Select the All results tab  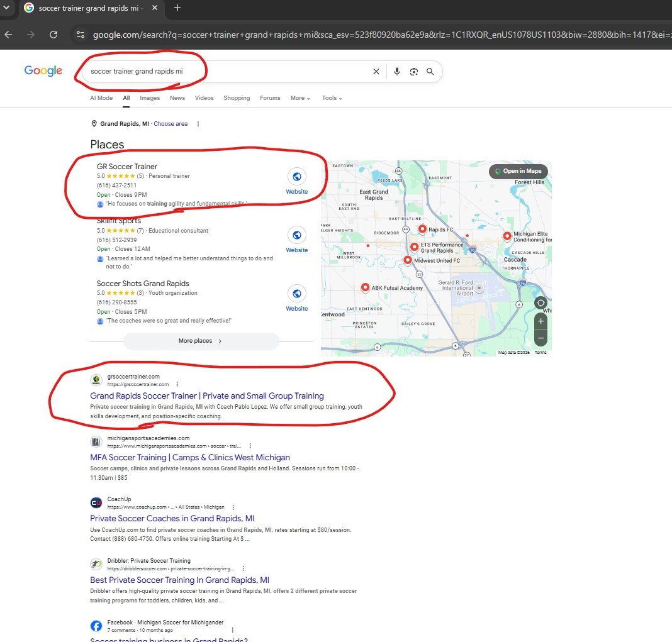[126, 98]
